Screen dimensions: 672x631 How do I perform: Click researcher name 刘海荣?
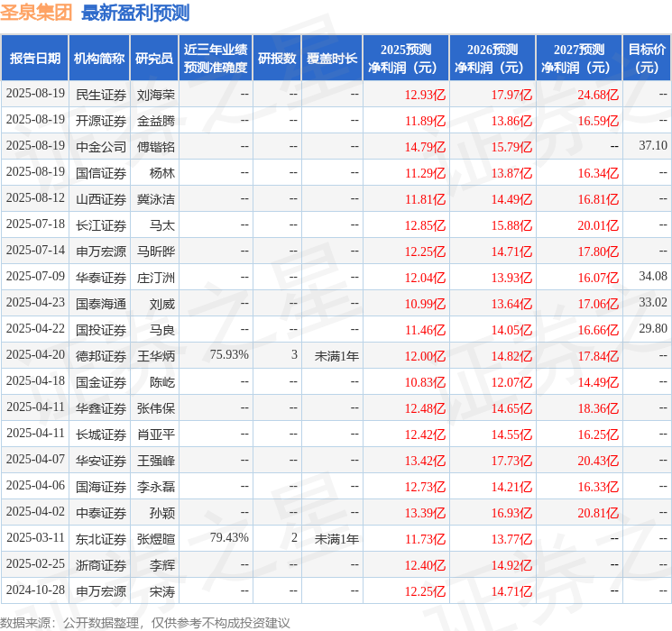(156, 95)
